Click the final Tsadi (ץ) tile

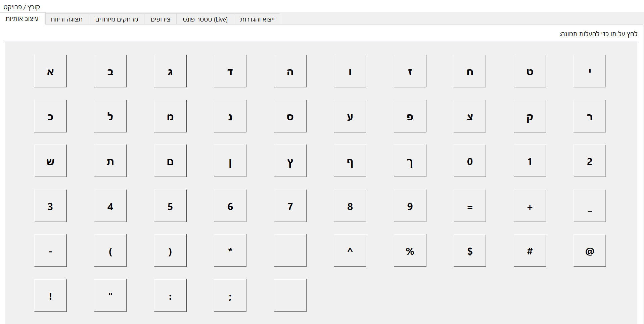point(290,161)
